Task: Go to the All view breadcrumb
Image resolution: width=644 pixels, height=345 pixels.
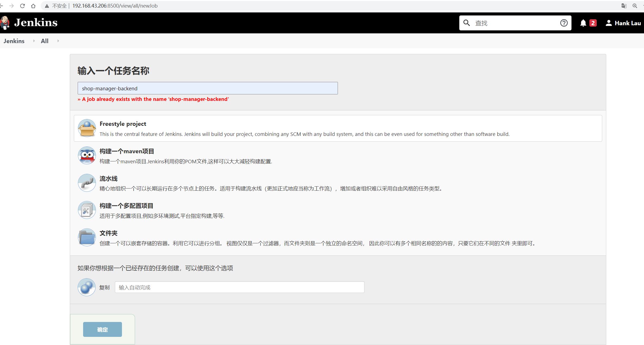Action: pos(45,41)
